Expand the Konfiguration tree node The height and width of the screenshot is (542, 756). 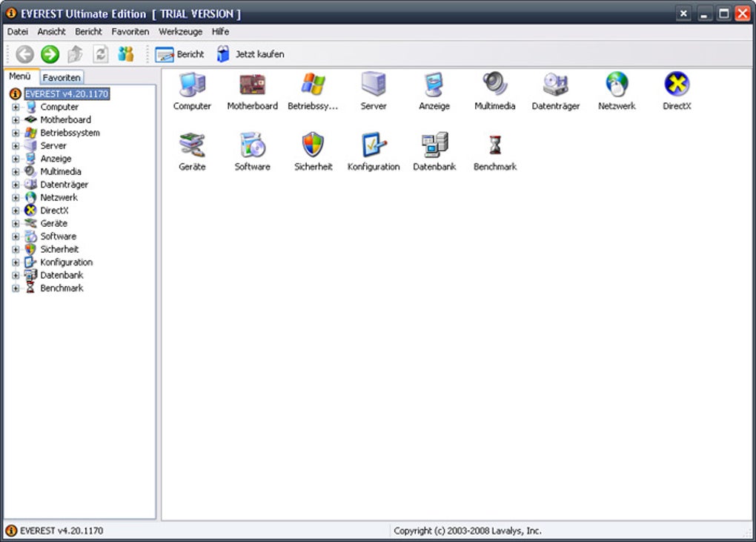[x=16, y=262]
